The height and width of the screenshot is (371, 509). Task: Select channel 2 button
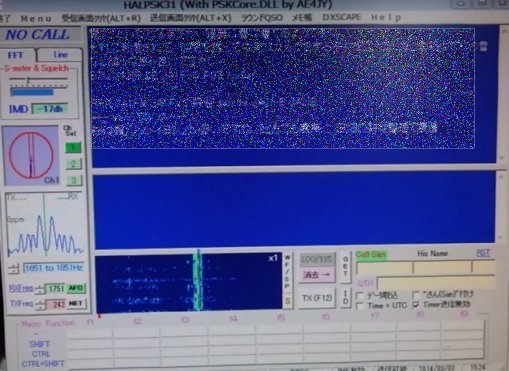pyautogui.click(x=73, y=164)
